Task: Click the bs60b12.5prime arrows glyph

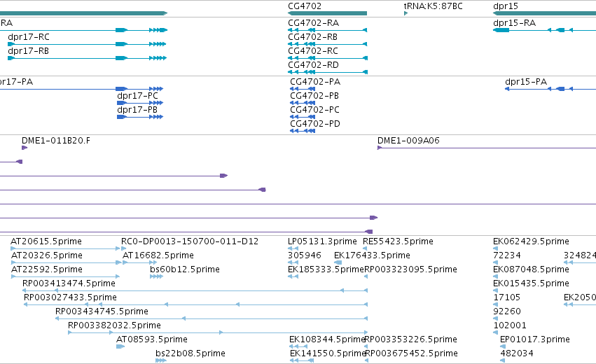Action: tap(157, 276)
